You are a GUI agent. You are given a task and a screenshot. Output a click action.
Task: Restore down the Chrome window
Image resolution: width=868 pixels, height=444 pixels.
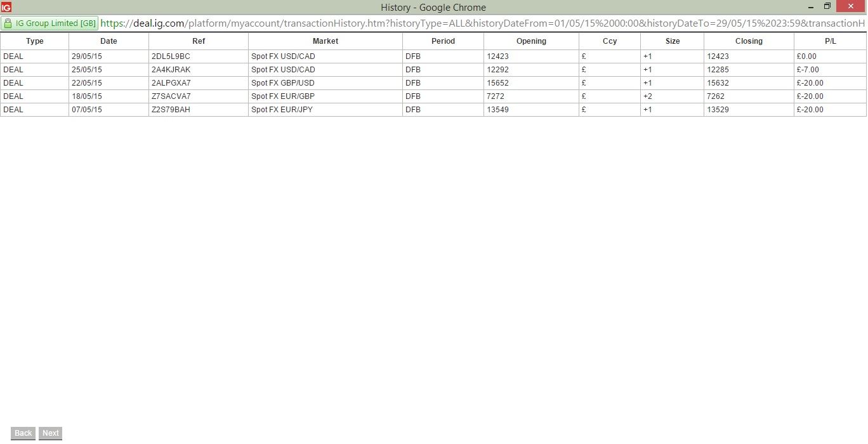click(827, 7)
